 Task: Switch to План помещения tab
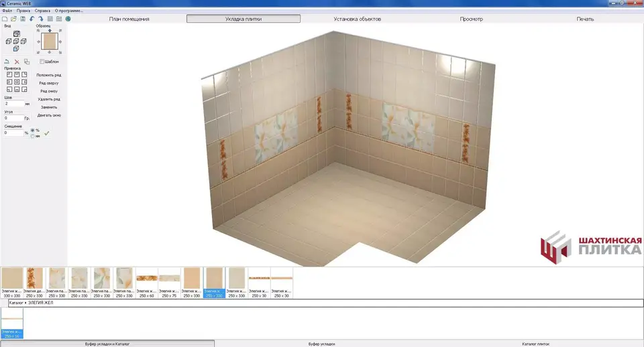coord(129,19)
